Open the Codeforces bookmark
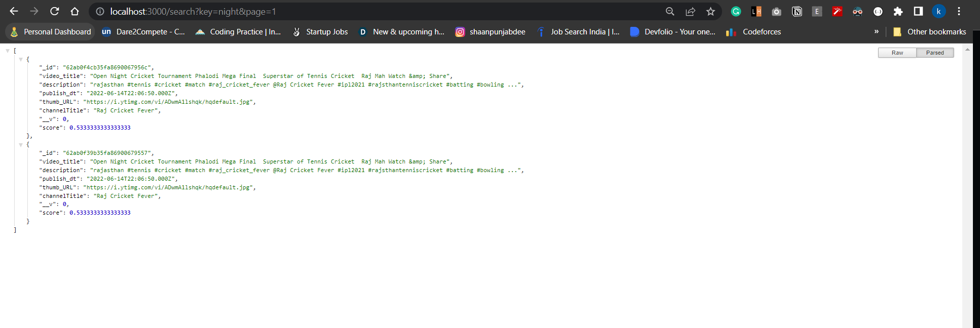 [x=753, y=32]
